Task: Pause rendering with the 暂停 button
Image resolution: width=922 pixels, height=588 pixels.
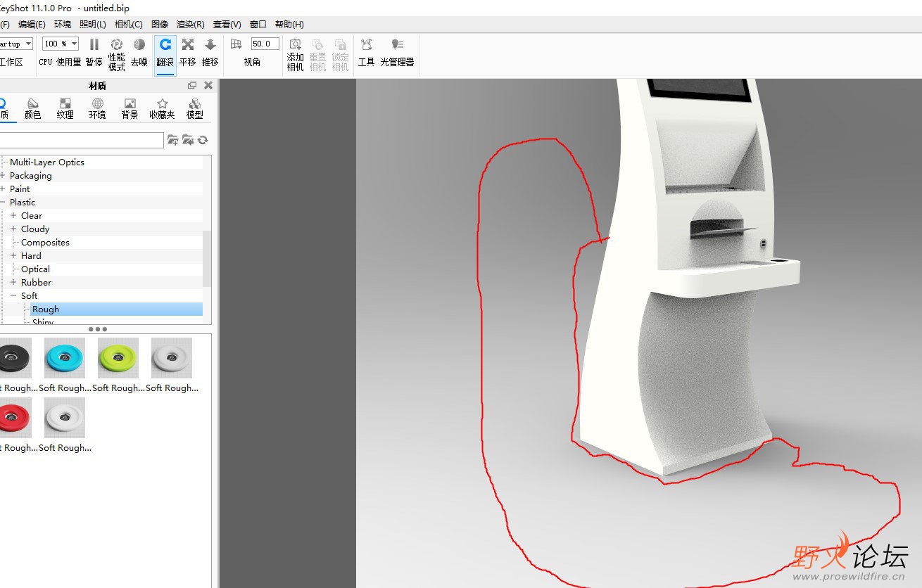Action: click(x=94, y=53)
